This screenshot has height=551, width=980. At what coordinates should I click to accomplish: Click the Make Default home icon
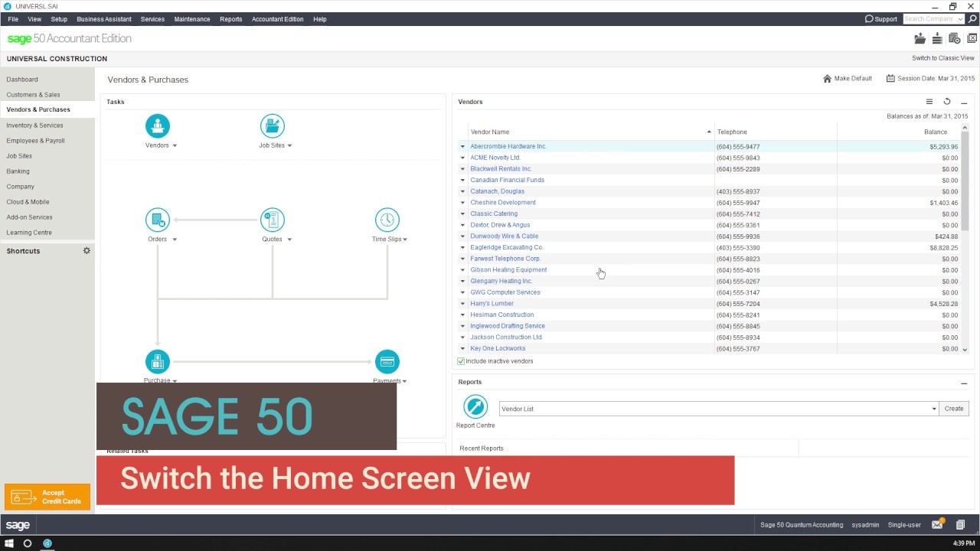pos(827,79)
